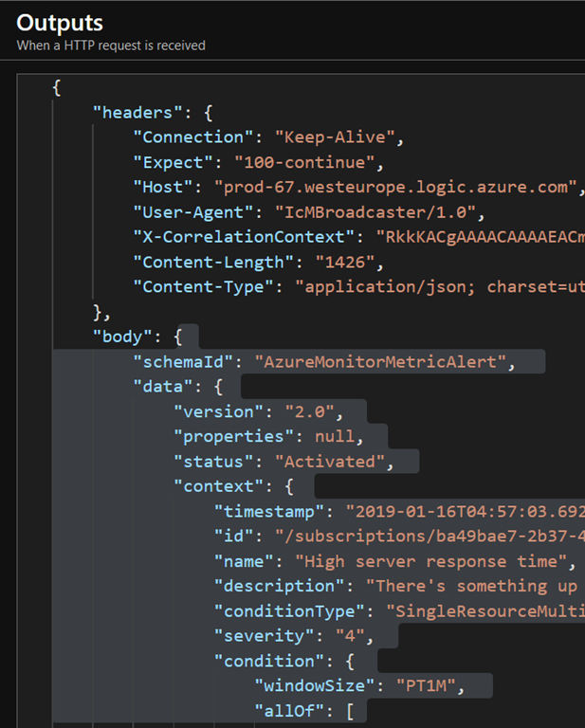Click the "data" key

[162, 387]
